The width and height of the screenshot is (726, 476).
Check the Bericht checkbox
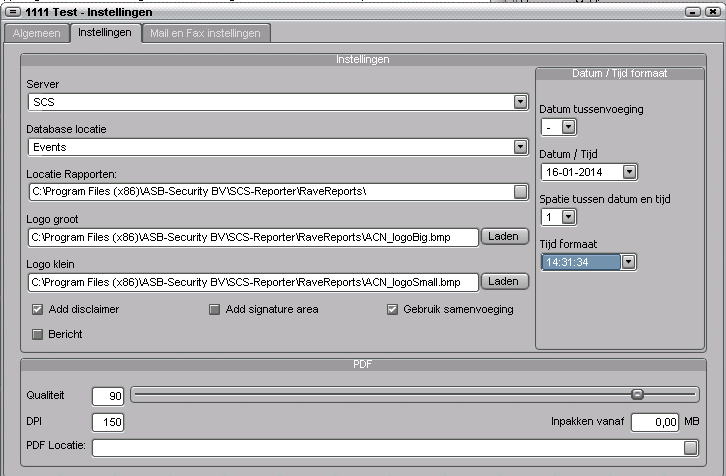[38, 334]
